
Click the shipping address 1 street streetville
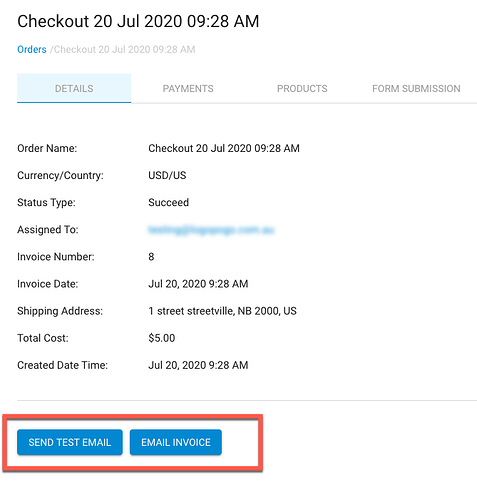[x=222, y=311]
